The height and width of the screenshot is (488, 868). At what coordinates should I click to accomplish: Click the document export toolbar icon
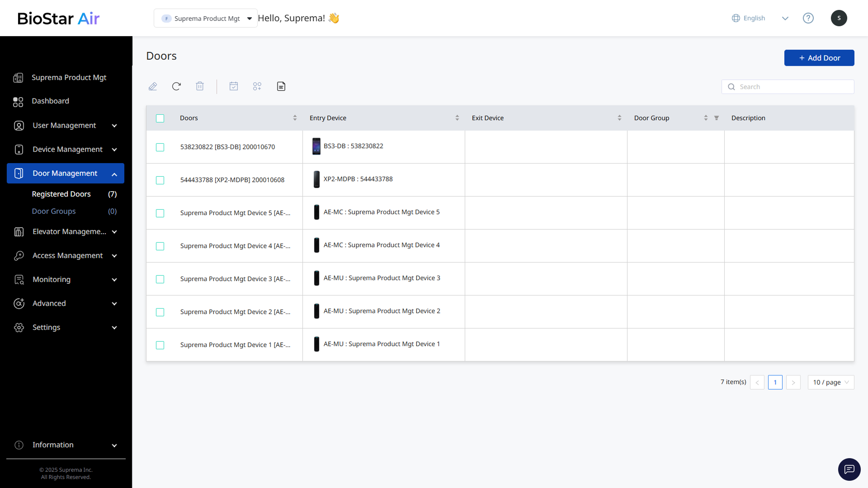[x=281, y=86]
